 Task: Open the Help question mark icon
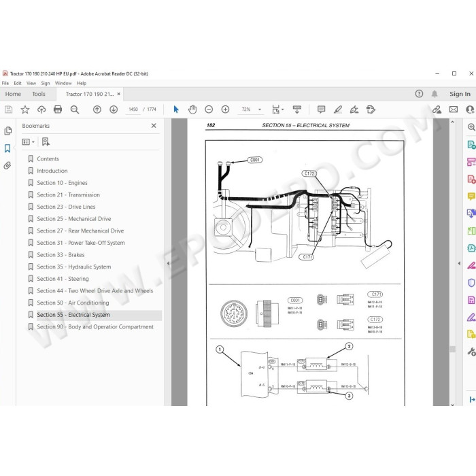point(419,94)
